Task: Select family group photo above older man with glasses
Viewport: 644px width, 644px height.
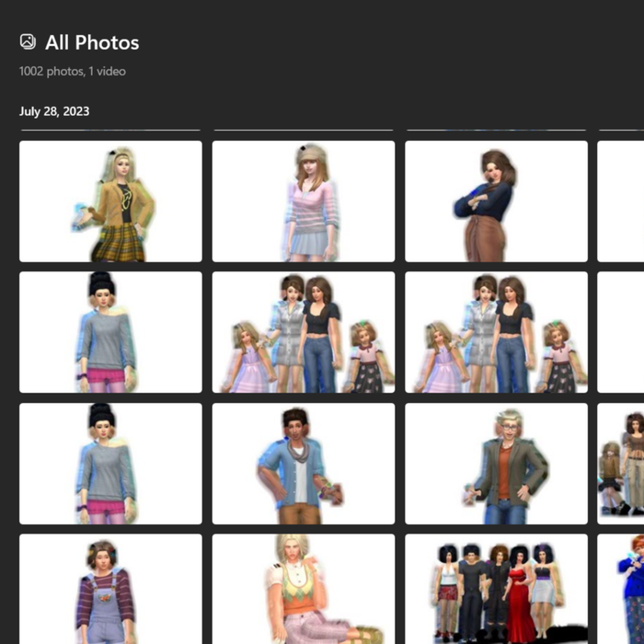Action: [496, 332]
